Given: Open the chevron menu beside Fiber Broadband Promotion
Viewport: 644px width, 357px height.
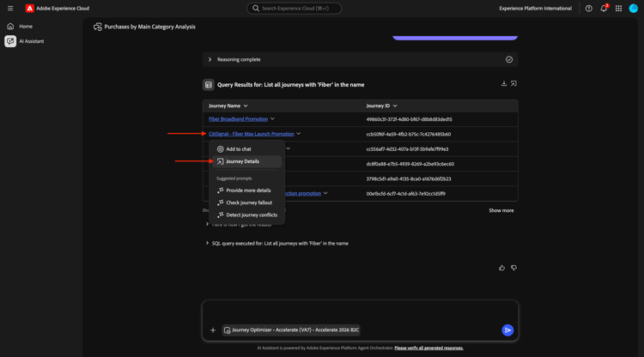Looking at the screenshot, I should [272, 119].
